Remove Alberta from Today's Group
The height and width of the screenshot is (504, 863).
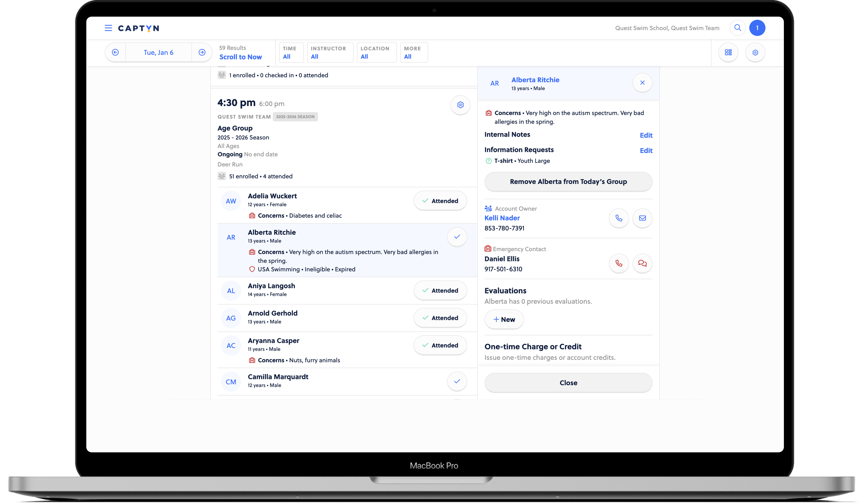(x=568, y=182)
